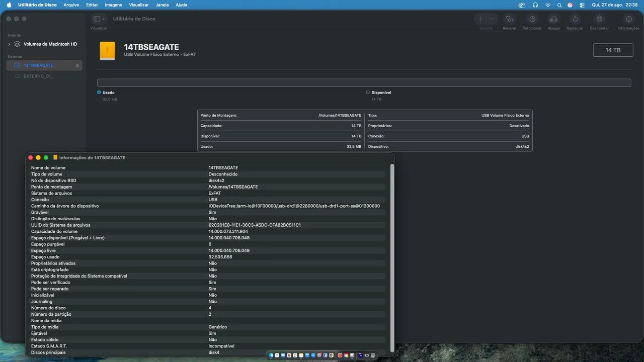
Task: Click the headphones icon in the menu bar
Action: (535, 5)
